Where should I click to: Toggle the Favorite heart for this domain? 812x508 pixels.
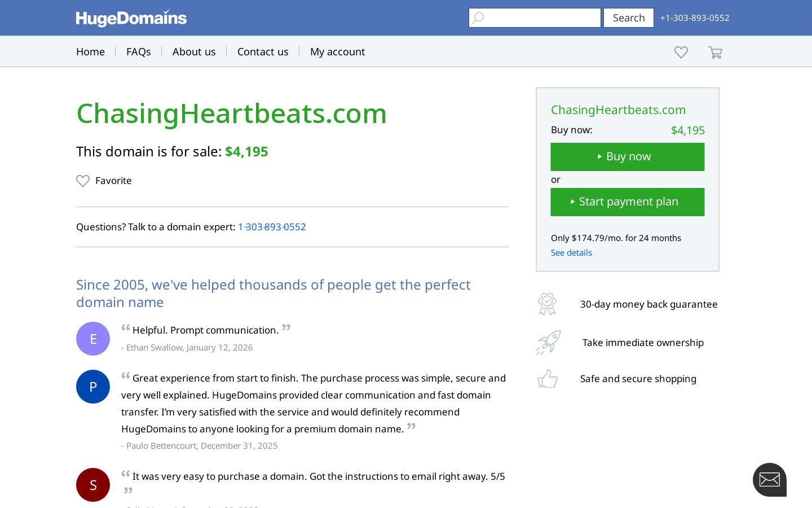click(x=83, y=181)
